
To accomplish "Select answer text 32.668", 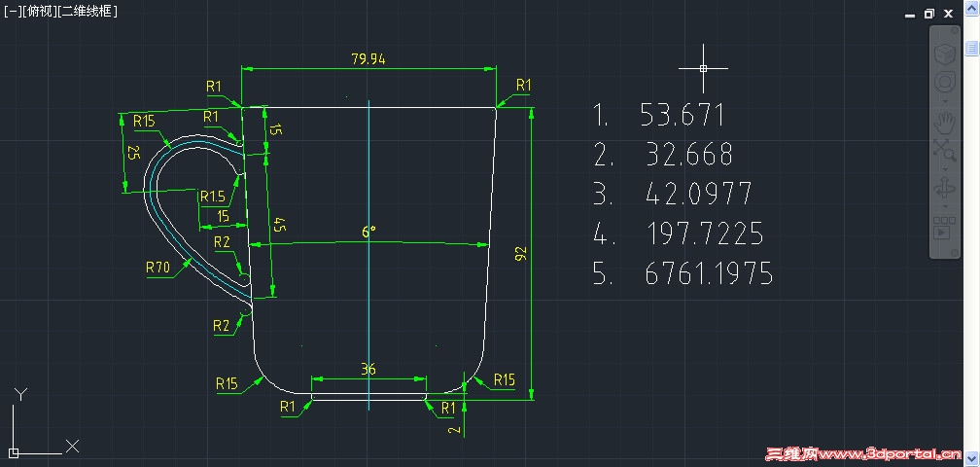I will (688, 155).
